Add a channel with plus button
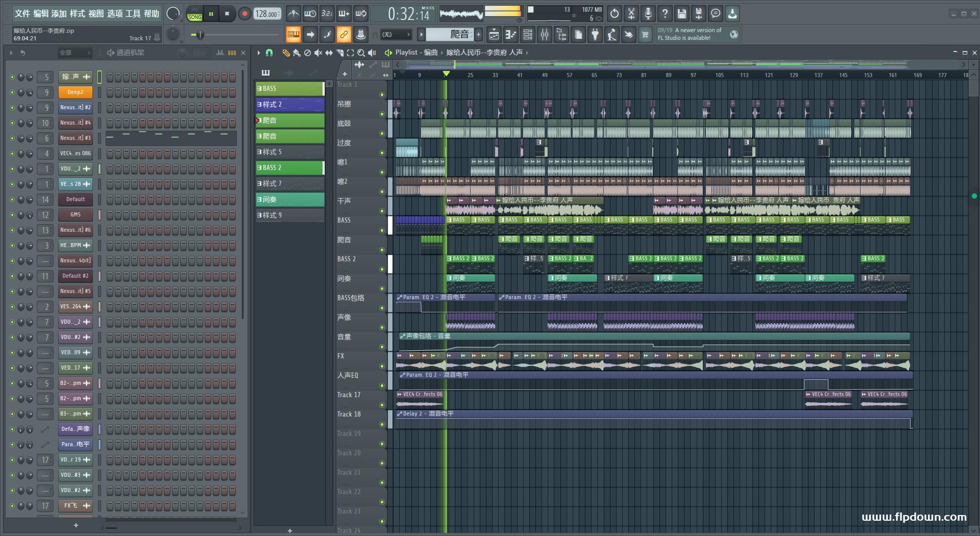The width and height of the screenshot is (980, 536). (x=76, y=525)
